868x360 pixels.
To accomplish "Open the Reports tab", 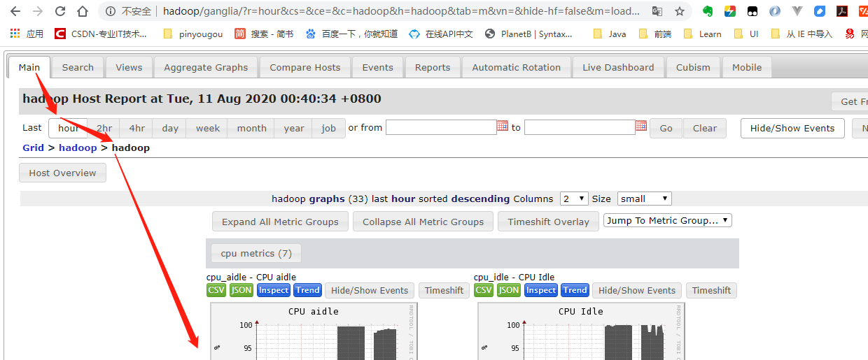I will [x=433, y=67].
